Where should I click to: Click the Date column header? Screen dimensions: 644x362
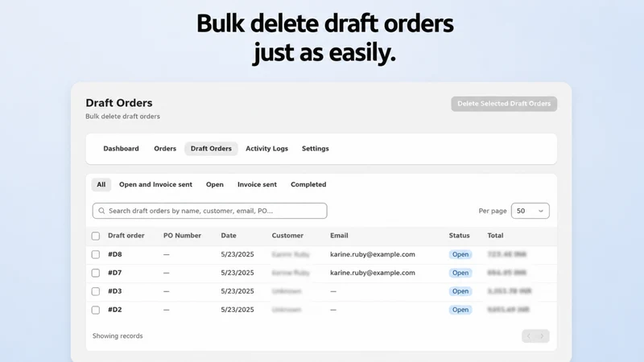pos(229,236)
